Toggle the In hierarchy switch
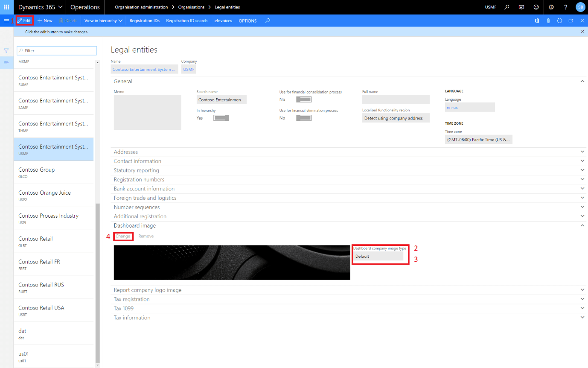This screenshot has height=368, width=588. tap(221, 118)
